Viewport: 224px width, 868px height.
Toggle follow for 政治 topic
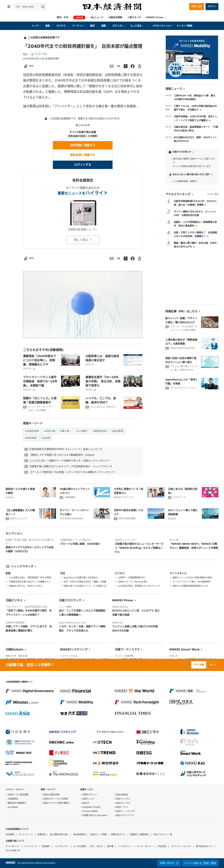(39, 54)
